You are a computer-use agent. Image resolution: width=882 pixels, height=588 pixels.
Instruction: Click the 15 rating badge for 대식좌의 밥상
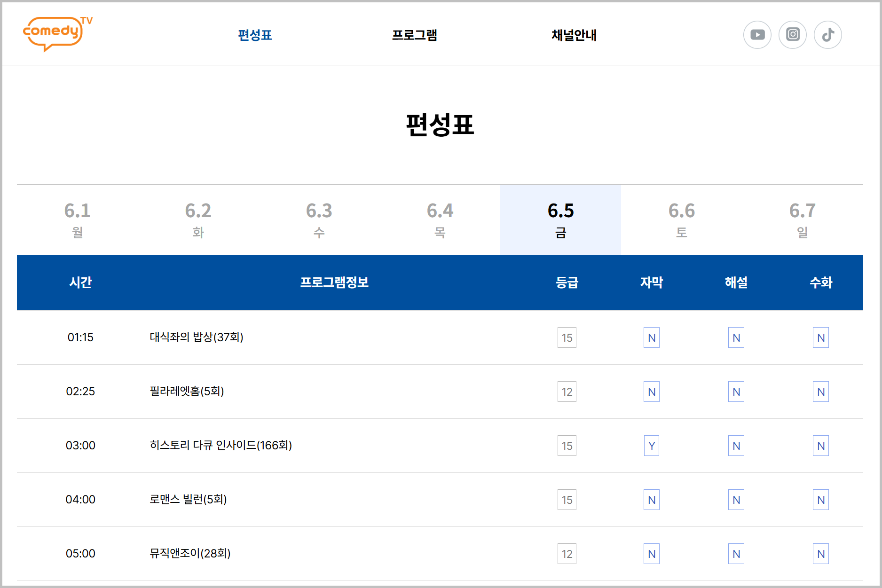[x=567, y=337]
